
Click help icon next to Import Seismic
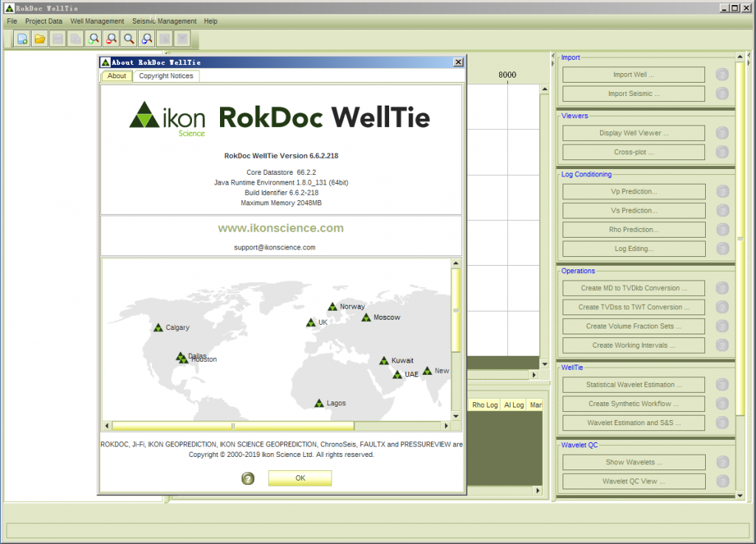722,94
